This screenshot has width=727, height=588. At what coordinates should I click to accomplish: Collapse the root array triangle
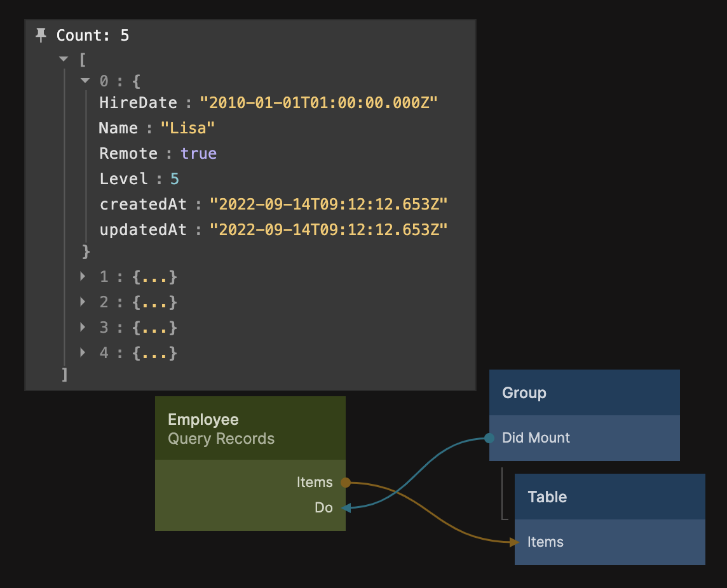click(63, 59)
